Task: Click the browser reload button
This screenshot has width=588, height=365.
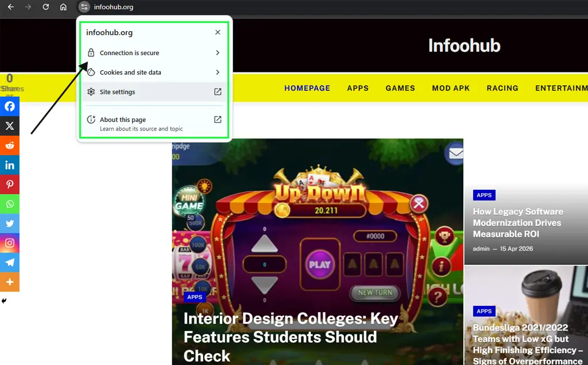Action: [x=46, y=7]
